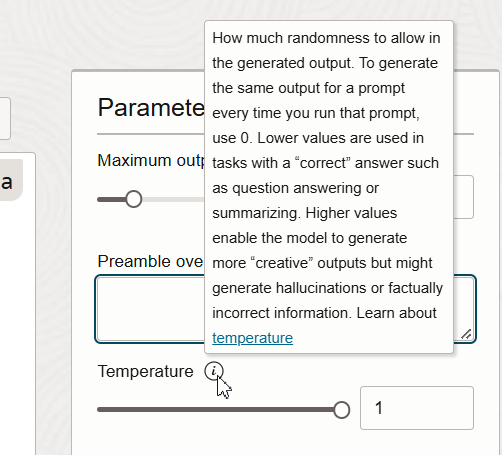Screen dimensions: 502x455
Task: Select the partially visible tab ending in "a"
Action: 10,180
